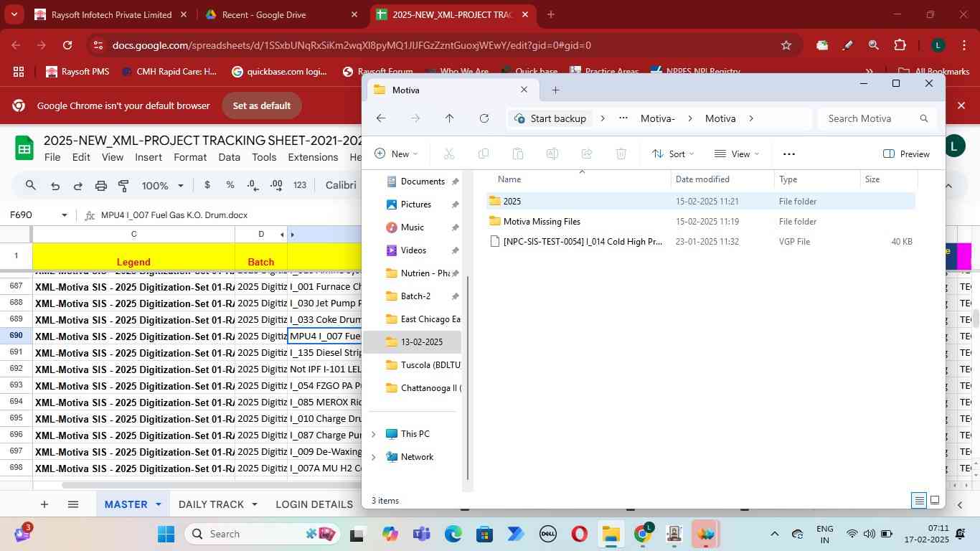Decrease decimal places in Sheets toolbar

(x=253, y=185)
